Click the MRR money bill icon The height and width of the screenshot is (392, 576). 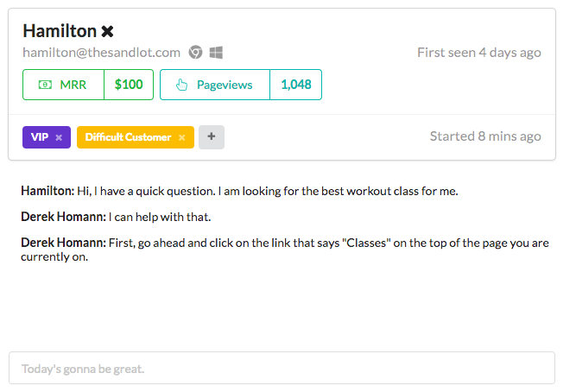click(x=45, y=85)
